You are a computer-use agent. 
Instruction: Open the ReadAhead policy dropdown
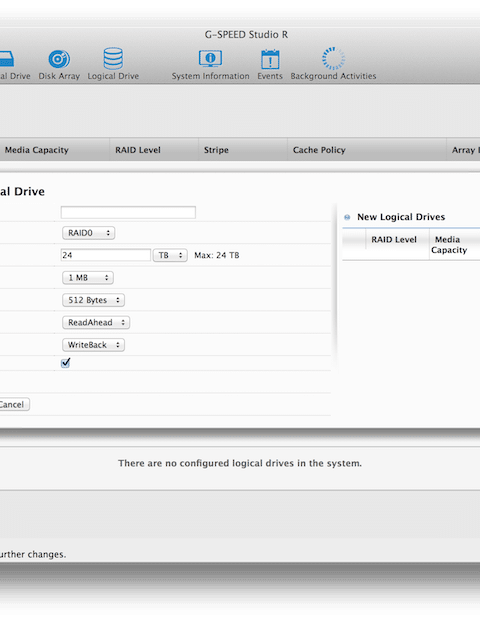tap(96, 322)
